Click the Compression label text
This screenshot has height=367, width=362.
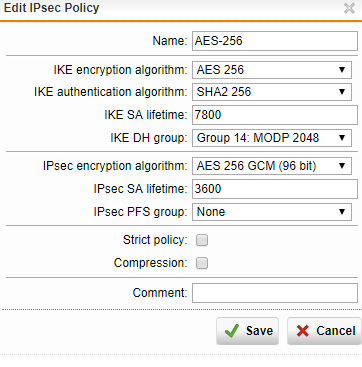pyautogui.click(x=151, y=263)
